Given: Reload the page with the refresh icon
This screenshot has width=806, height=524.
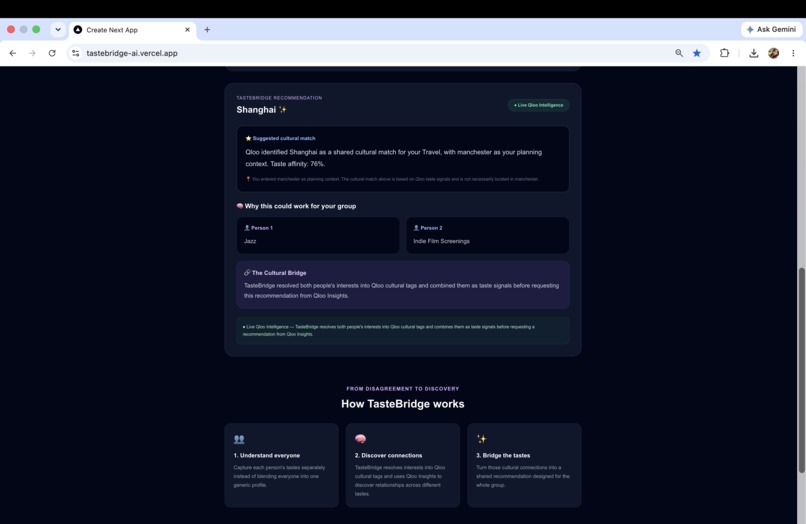Looking at the screenshot, I should (x=52, y=53).
